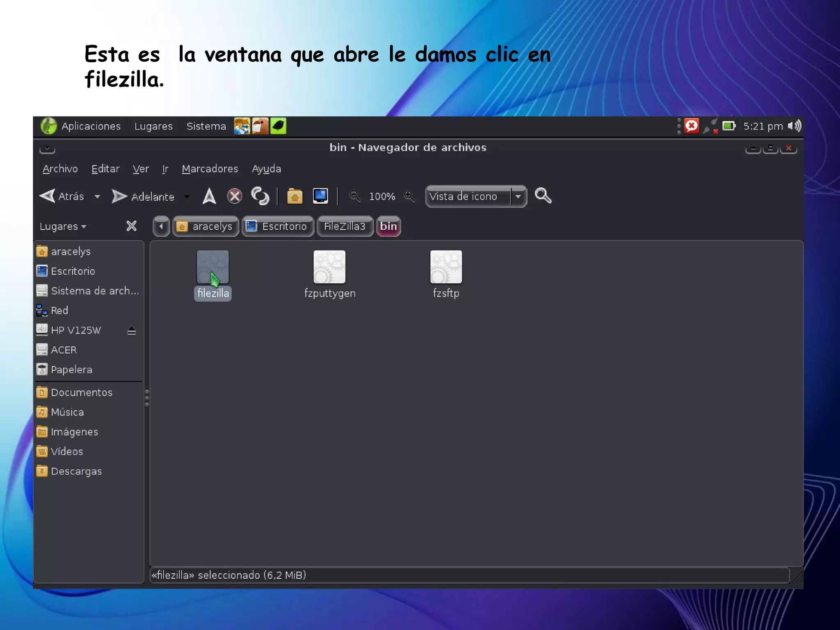Select the fzputtygen executable file
This screenshot has height=630, width=840.
pyautogui.click(x=330, y=275)
